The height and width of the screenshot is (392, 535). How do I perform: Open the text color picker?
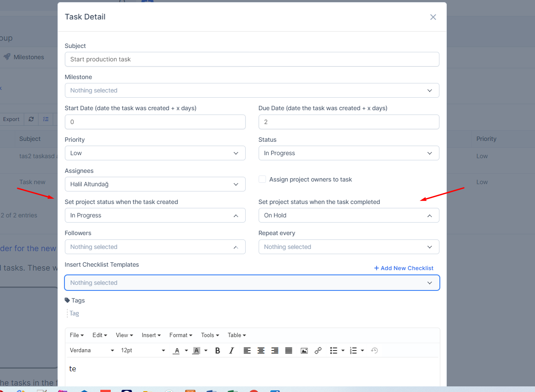point(176,351)
